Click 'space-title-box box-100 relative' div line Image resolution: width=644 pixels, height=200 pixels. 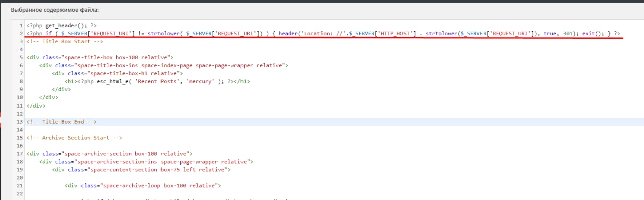pos(100,57)
